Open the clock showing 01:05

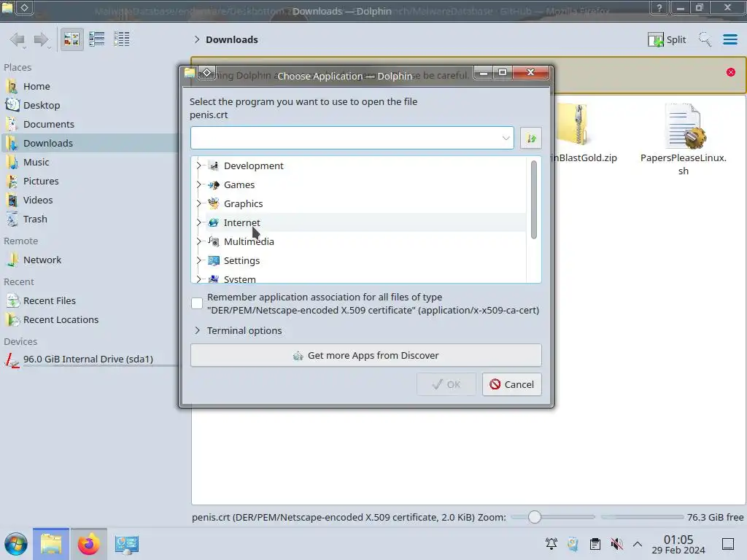pyautogui.click(x=678, y=544)
